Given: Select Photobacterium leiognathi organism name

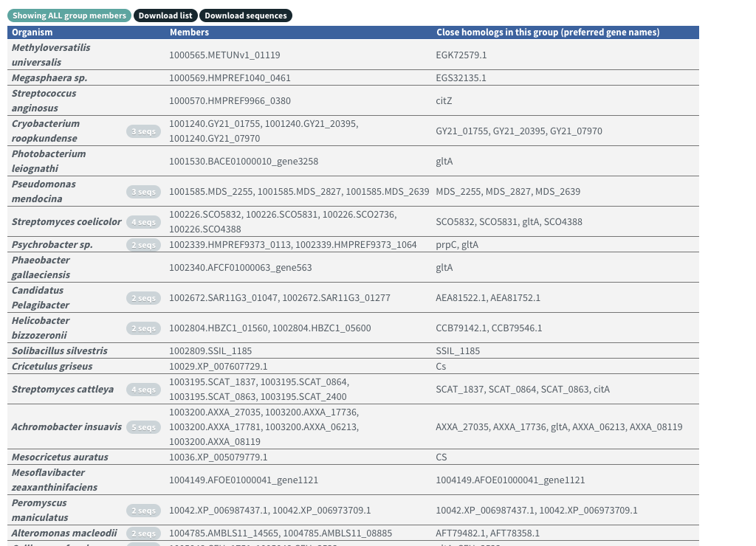Looking at the screenshot, I should click(x=49, y=162).
